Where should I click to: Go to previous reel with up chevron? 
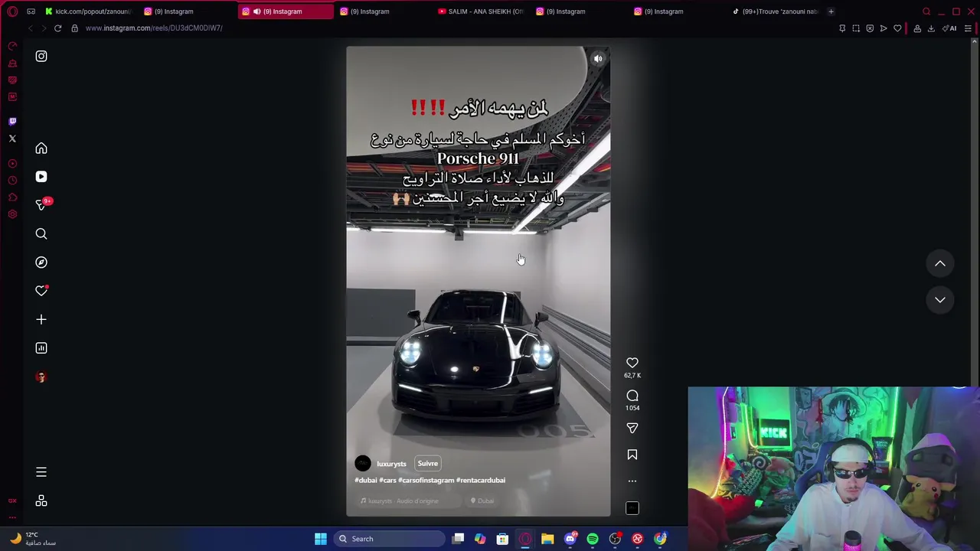(x=940, y=264)
